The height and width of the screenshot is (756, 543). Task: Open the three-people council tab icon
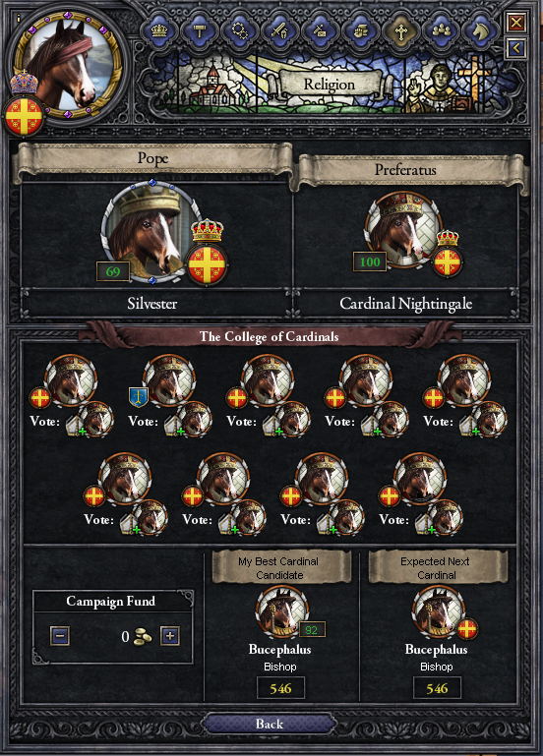click(442, 30)
